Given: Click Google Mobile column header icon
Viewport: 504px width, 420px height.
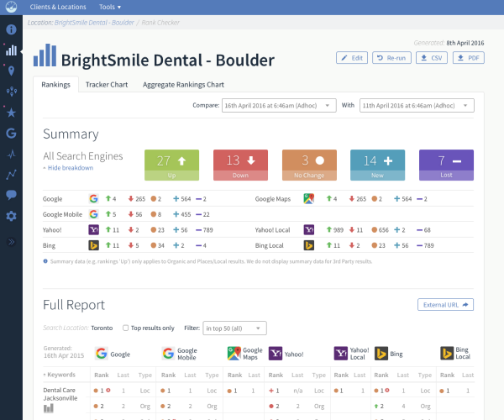Looking at the screenshot, I should tap(169, 354).
